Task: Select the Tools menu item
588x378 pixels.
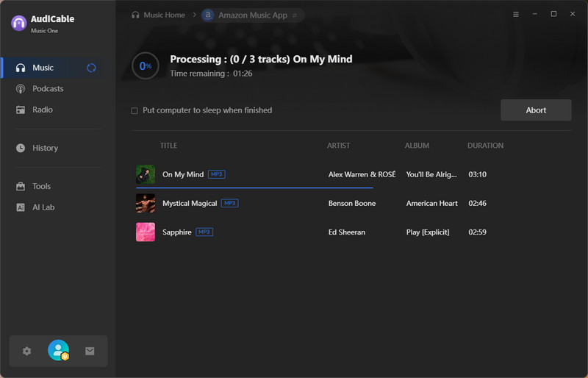Action: [x=41, y=186]
